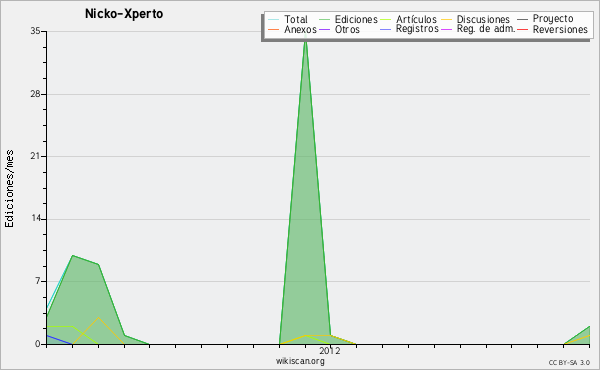600x370 pixels.
Task: Click the 7 y-axis value
Action: coord(38,281)
